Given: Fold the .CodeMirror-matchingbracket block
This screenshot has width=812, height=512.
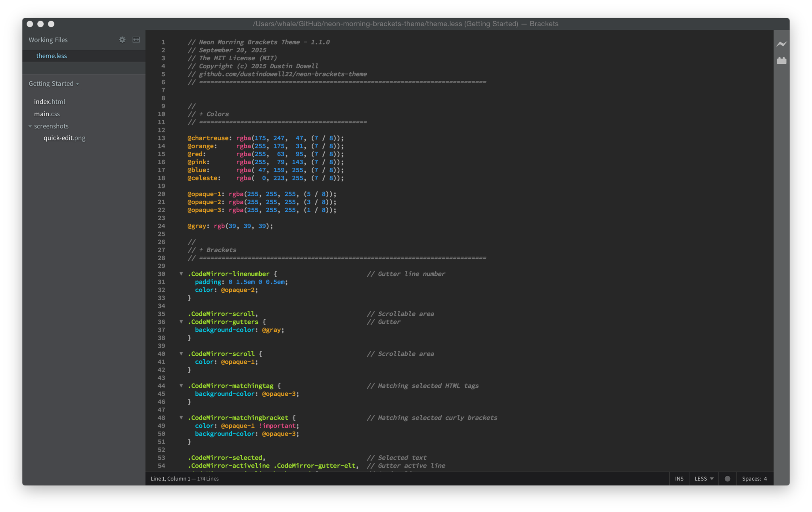Looking at the screenshot, I should 181,418.
